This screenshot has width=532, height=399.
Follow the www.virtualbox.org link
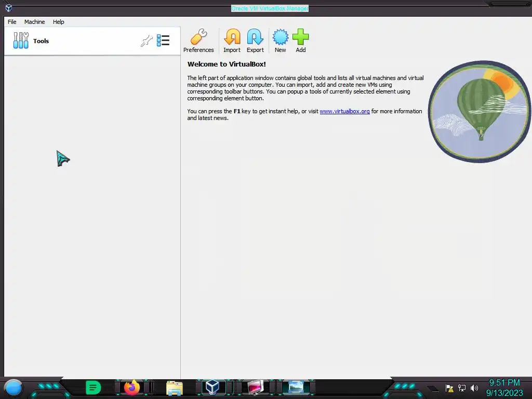pyautogui.click(x=345, y=111)
